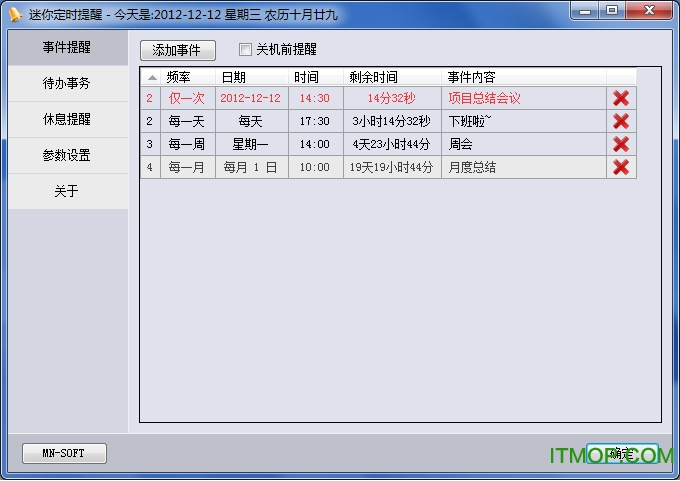
Task: Sort by the 剩余时间 column header
Action: click(392, 77)
